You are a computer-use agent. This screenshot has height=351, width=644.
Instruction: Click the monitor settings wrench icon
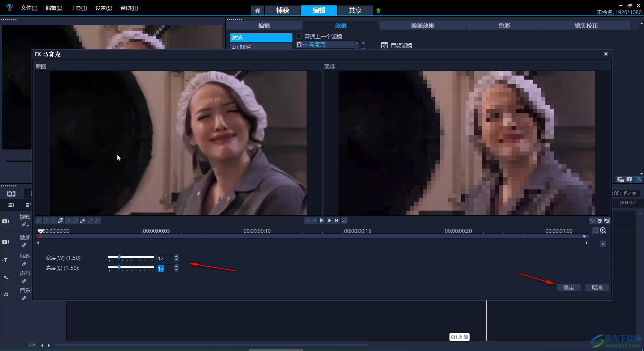[607, 220]
